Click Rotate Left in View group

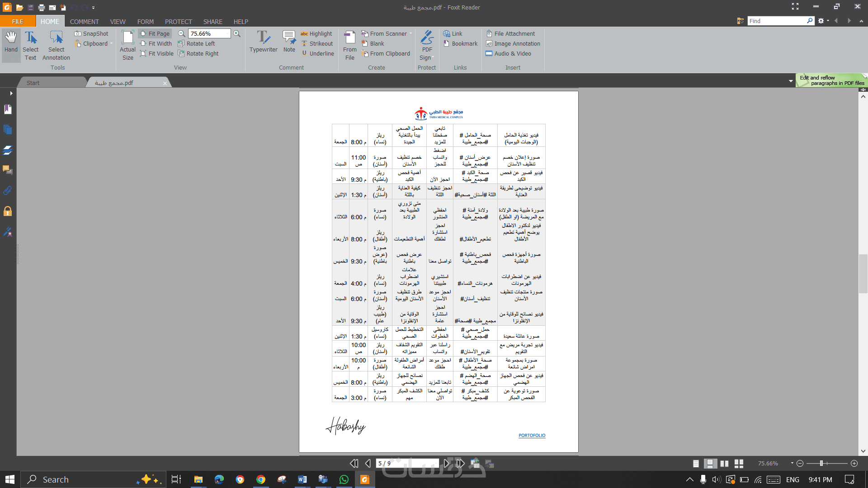(196, 43)
